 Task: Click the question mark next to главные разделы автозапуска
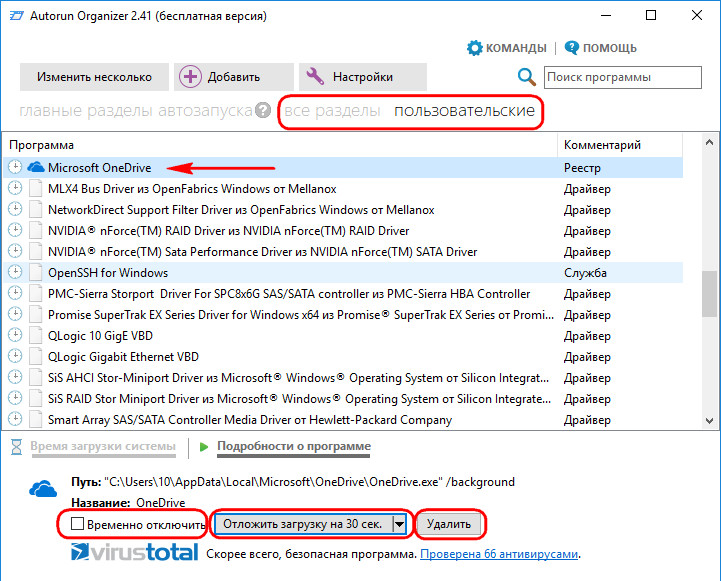click(x=263, y=110)
